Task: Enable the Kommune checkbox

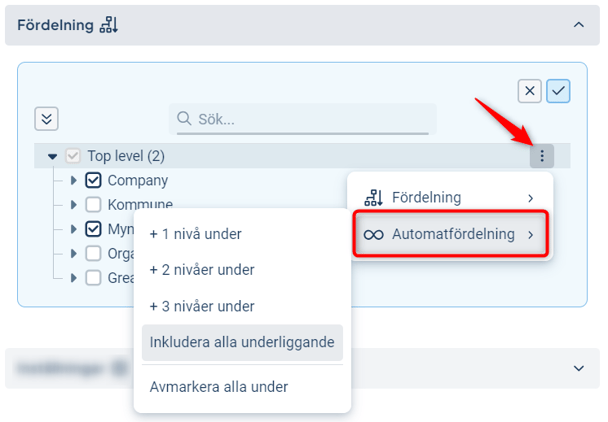Action: 94,205
